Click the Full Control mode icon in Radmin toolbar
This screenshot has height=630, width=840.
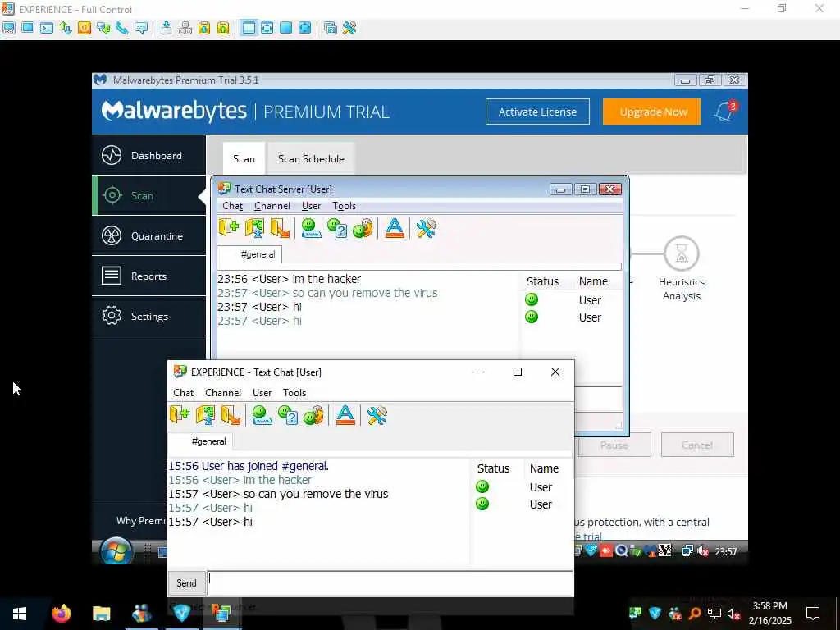coord(8,28)
